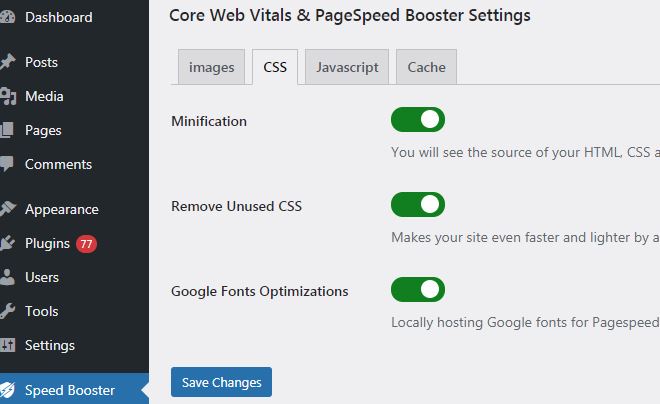Select the Cache tab
Viewport: 660px width, 404px height.
(426, 67)
